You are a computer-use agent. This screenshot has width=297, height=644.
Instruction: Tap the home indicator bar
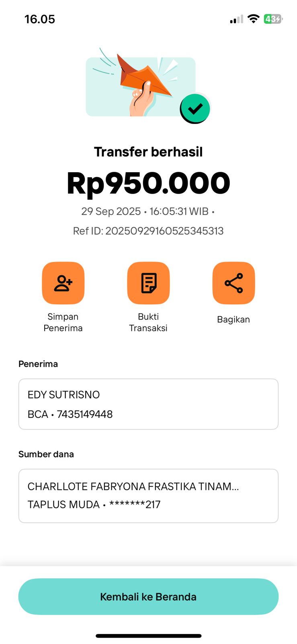point(148,636)
